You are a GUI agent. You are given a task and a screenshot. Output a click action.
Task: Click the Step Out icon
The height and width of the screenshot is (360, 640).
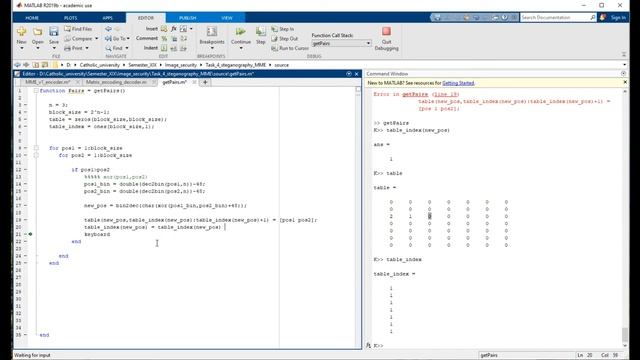[274, 38]
